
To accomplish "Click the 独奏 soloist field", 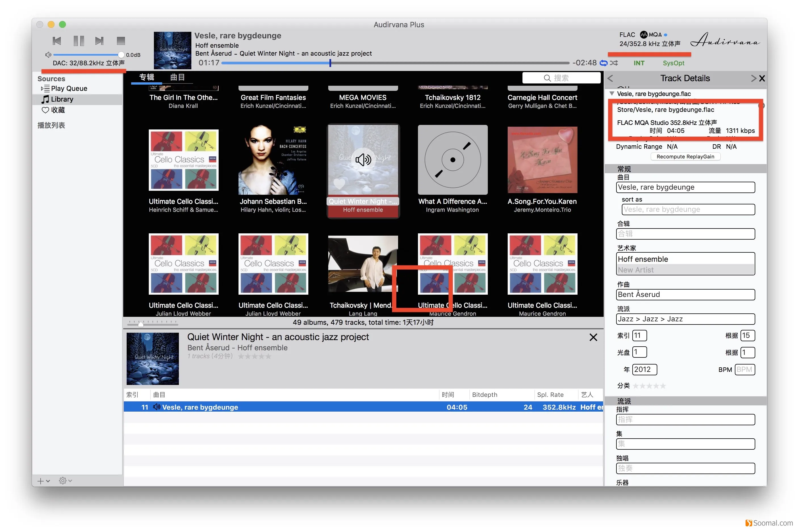I will point(685,468).
